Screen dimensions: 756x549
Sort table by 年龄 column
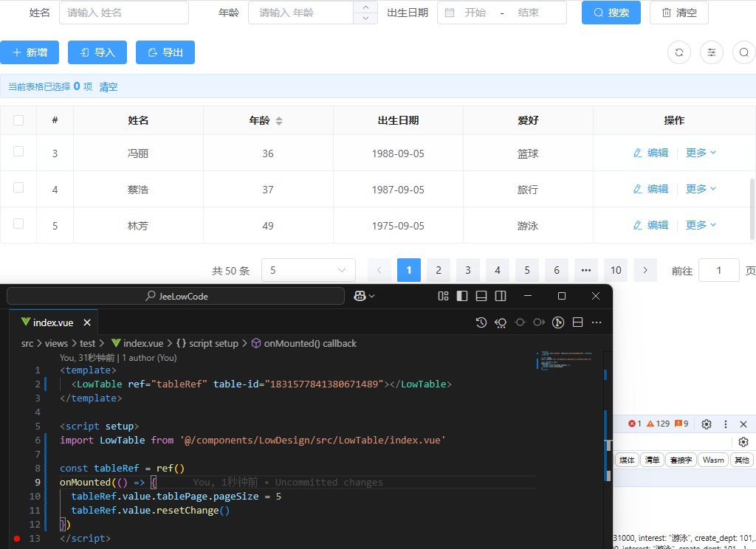point(278,120)
